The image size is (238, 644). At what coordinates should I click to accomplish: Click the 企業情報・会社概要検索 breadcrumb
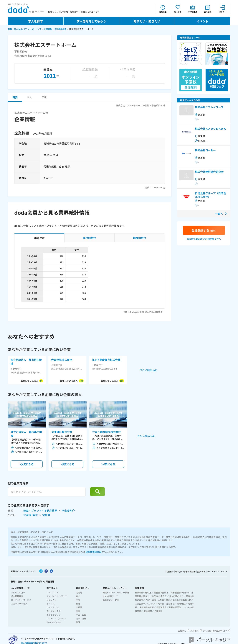pos(55,29)
